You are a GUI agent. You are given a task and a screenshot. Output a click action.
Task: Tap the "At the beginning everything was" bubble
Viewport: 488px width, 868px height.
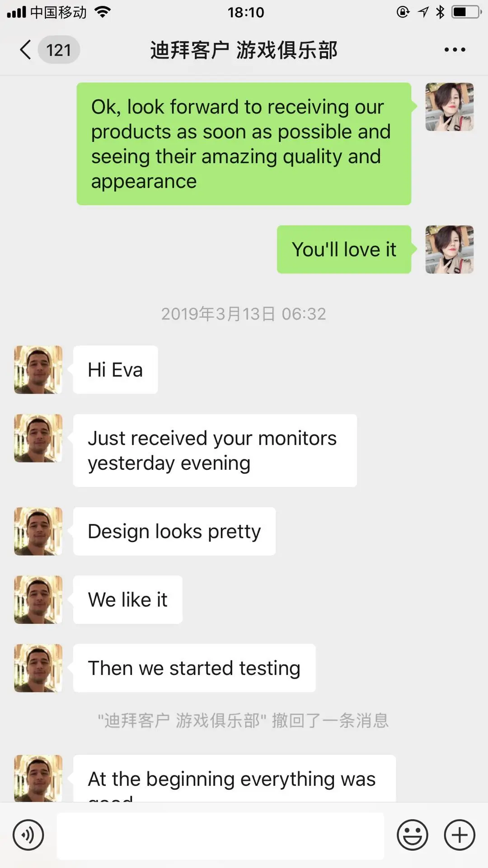coord(235,778)
